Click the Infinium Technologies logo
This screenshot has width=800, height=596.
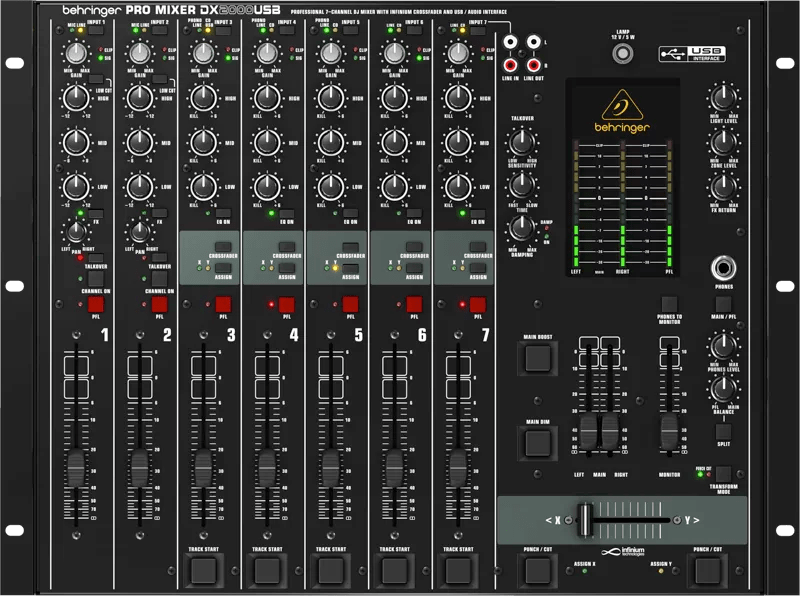(626, 551)
